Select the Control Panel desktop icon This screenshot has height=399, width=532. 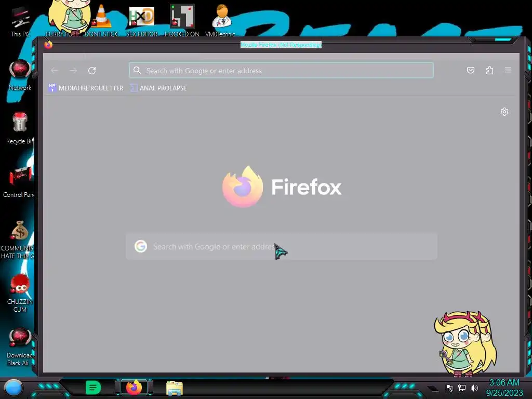(20, 182)
